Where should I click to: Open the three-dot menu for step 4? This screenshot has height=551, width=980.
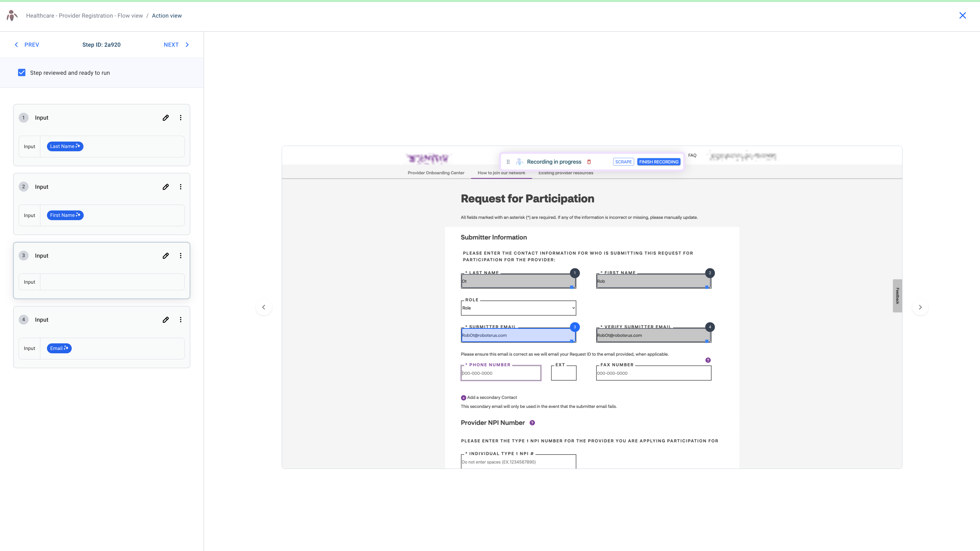click(181, 319)
